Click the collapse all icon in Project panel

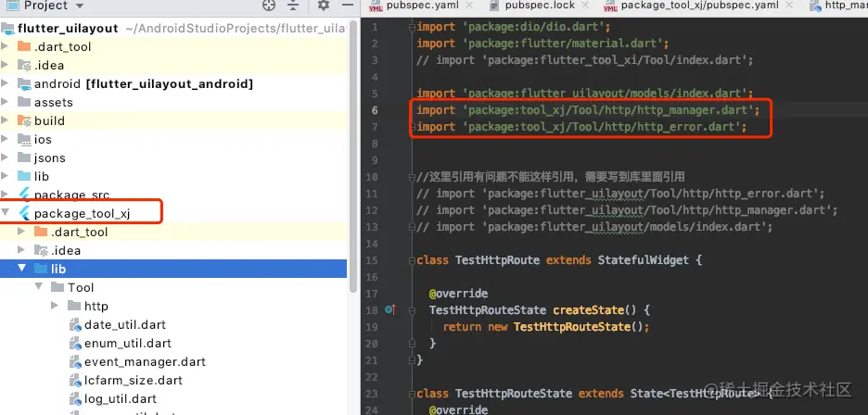[x=293, y=6]
